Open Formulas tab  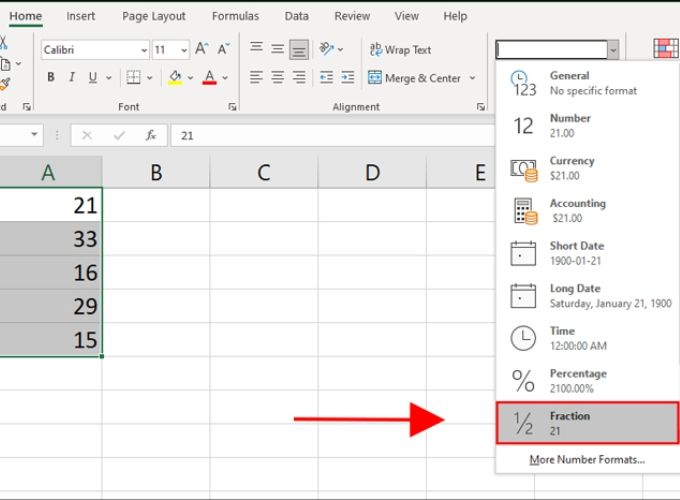click(x=235, y=16)
